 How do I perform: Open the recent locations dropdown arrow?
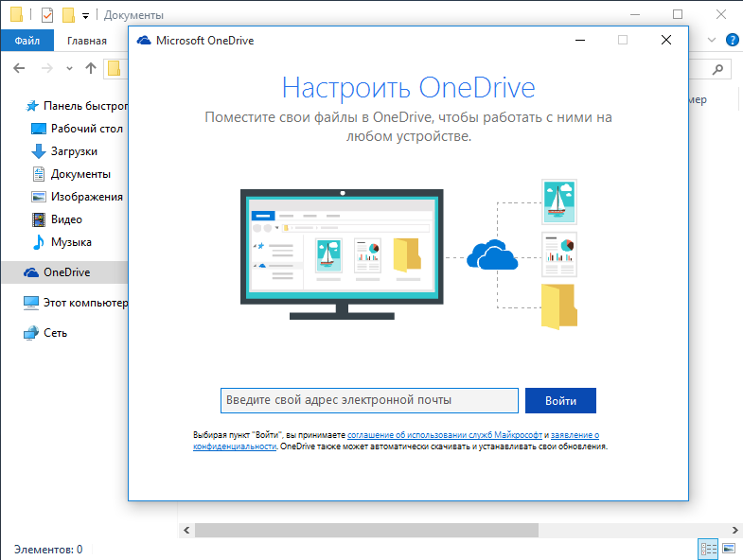70,68
